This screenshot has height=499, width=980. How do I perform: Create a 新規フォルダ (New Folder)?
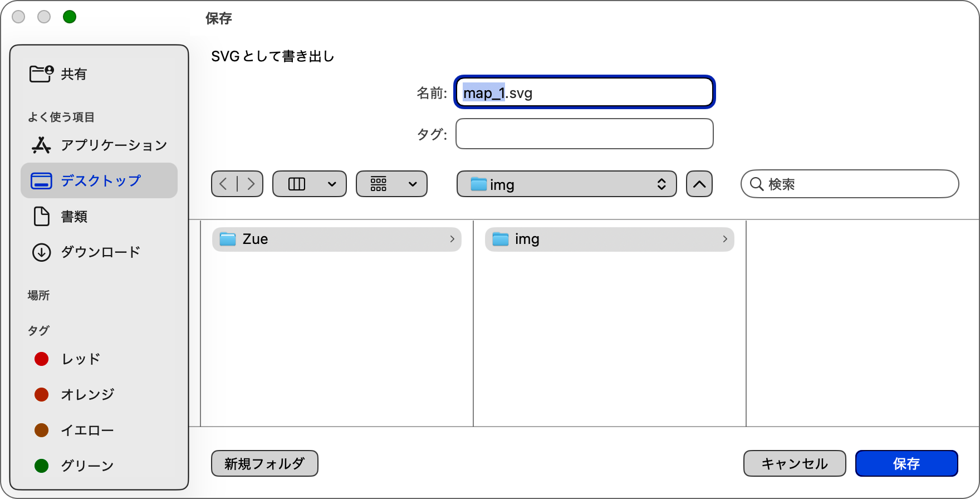[x=264, y=463]
